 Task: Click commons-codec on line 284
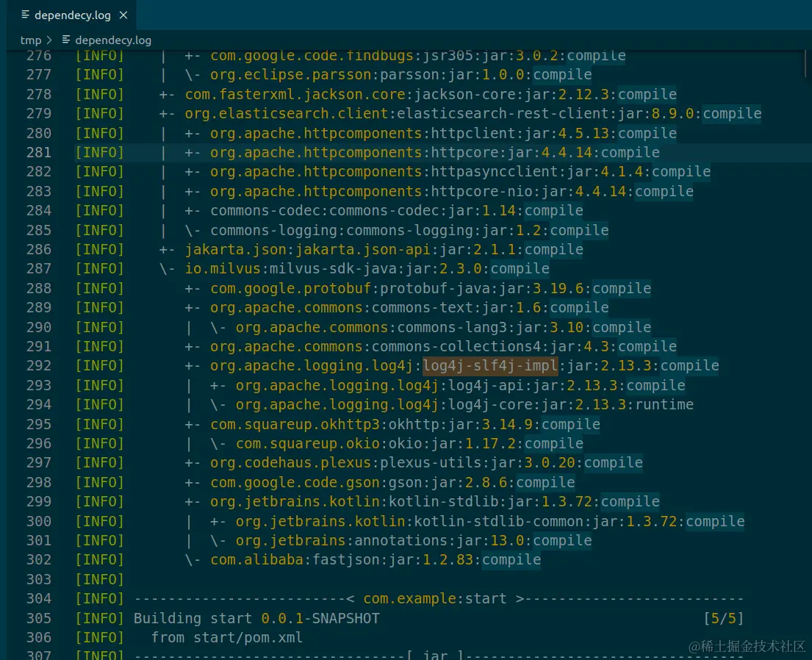tap(384, 210)
